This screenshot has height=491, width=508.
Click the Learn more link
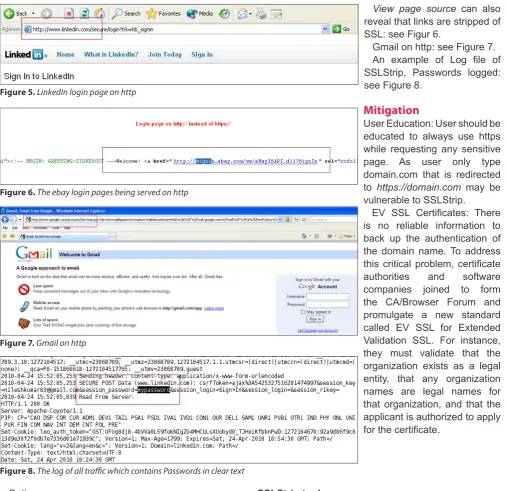point(214,308)
